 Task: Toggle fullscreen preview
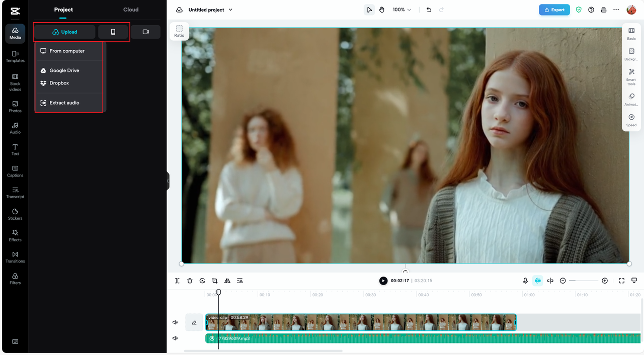622,281
